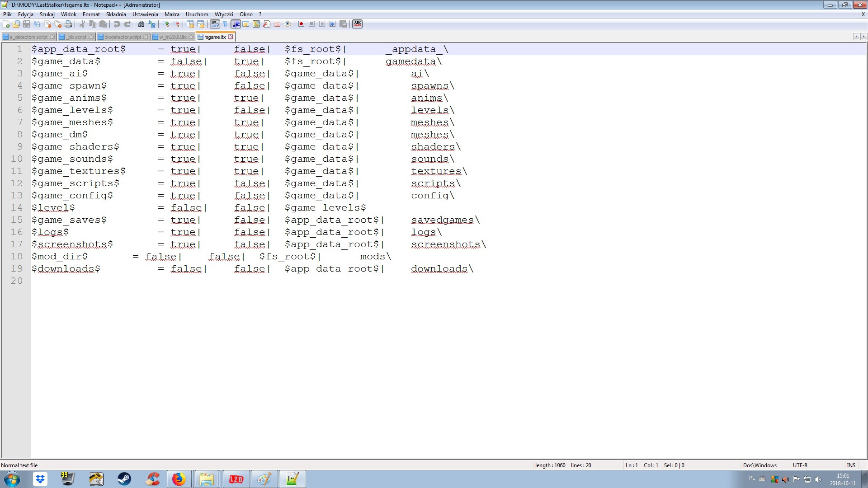868x488 pixels.
Task: Click line number 10 in the margin
Action: 17,159
